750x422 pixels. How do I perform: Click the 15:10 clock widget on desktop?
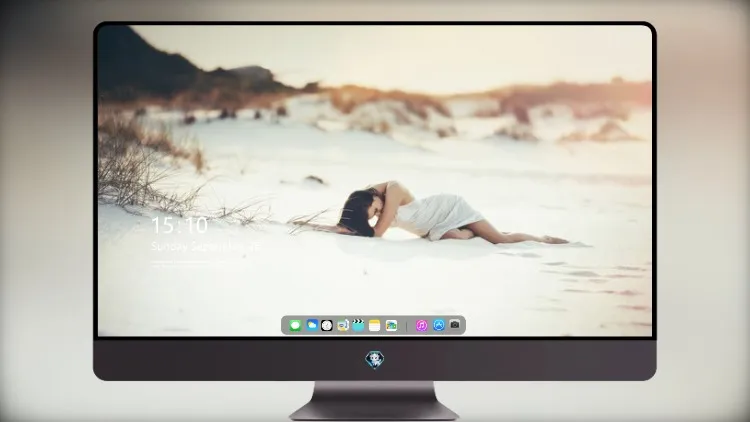pyautogui.click(x=179, y=225)
